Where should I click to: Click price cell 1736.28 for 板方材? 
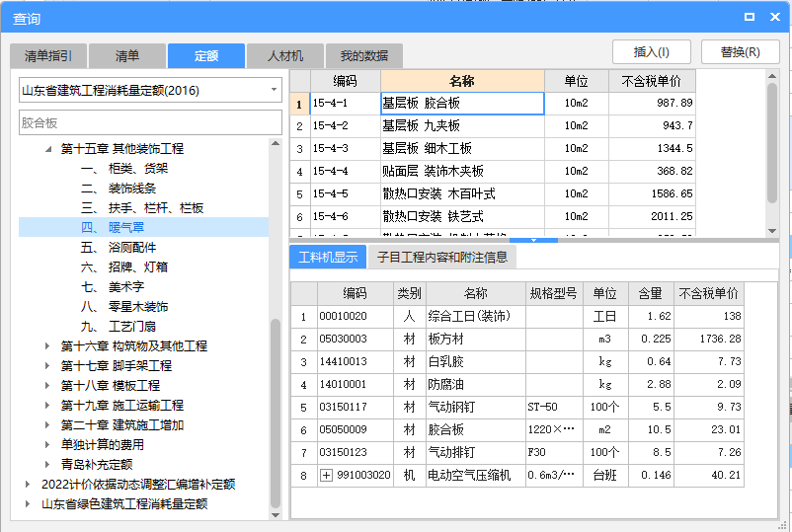(709, 340)
